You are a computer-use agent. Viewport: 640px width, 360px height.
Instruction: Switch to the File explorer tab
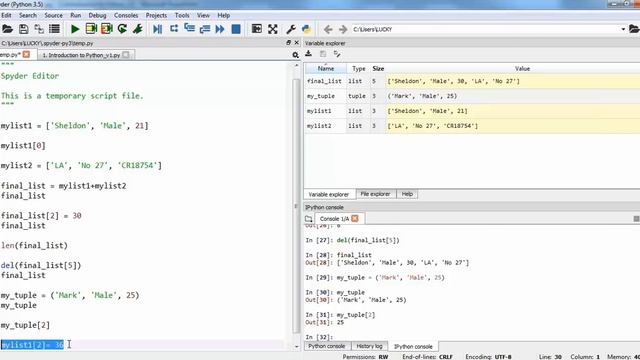375,194
